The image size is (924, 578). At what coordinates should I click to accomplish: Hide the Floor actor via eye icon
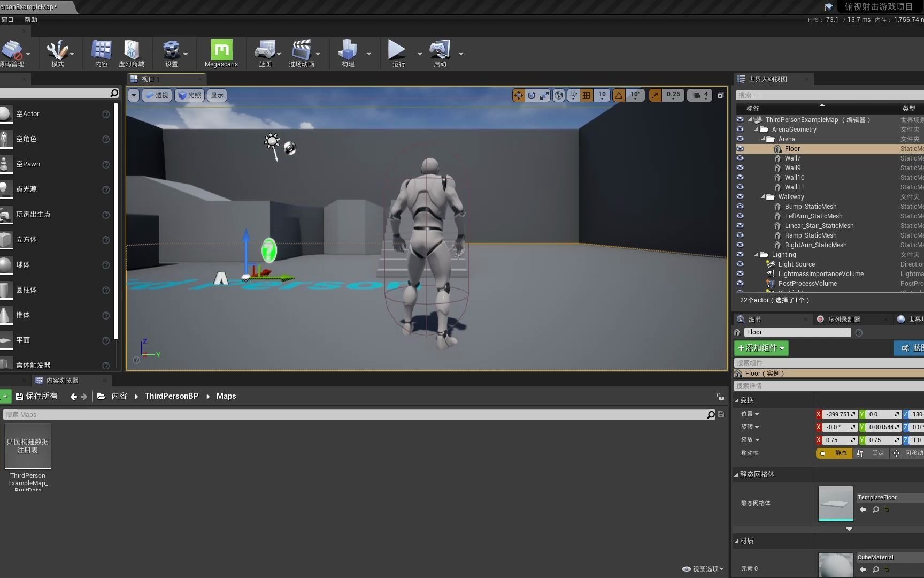pos(740,149)
